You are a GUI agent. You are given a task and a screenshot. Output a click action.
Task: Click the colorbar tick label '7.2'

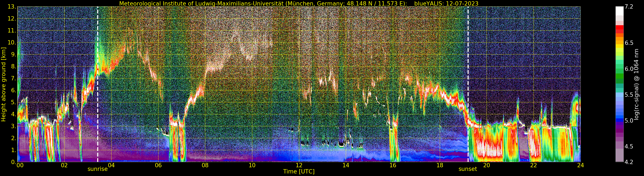(629, 7)
